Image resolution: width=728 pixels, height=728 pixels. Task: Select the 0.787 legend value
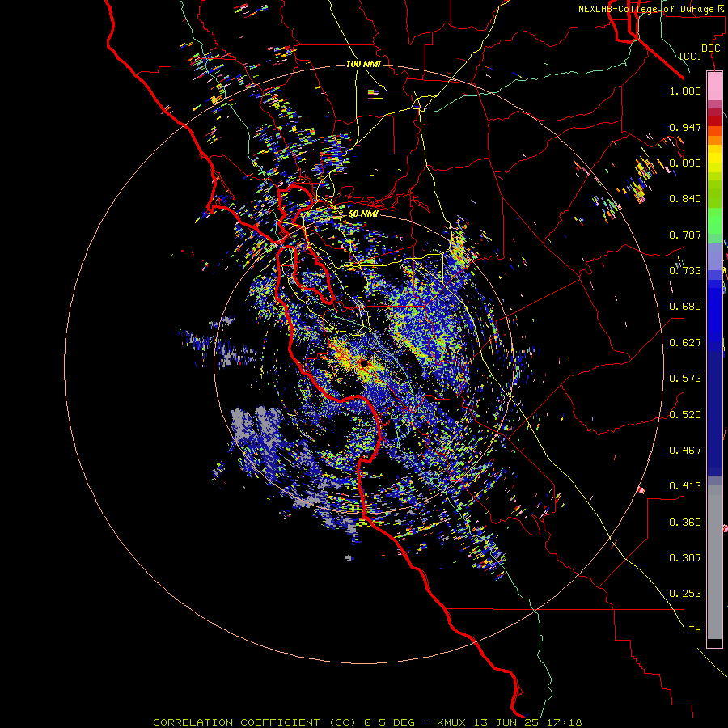point(685,235)
